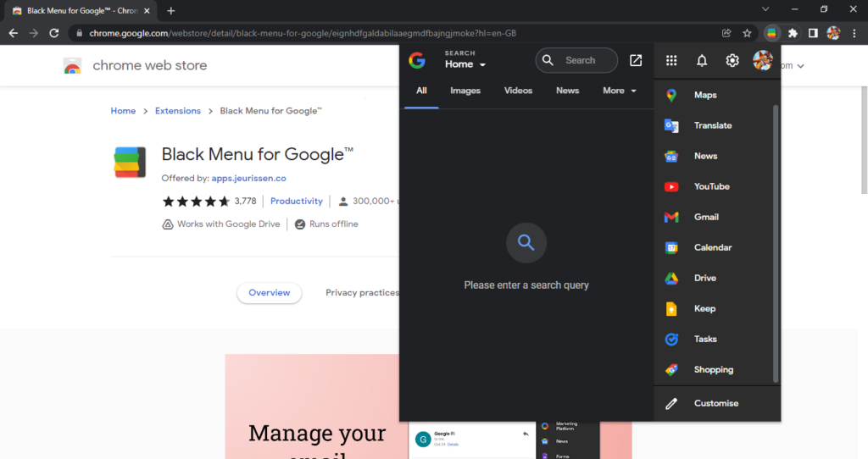Click the Customise pencil option
The width and height of the screenshot is (868, 459).
717,403
